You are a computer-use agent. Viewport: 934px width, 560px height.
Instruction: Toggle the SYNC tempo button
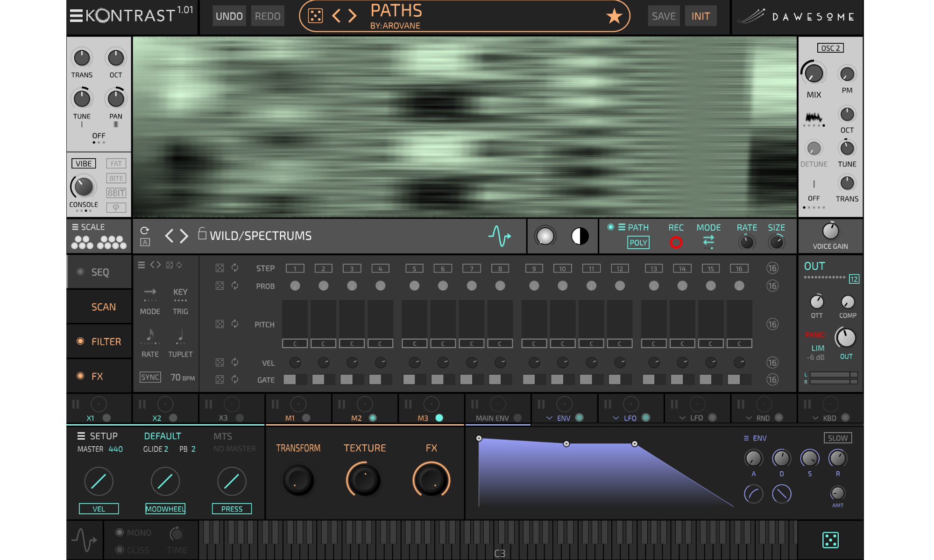[x=150, y=377]
